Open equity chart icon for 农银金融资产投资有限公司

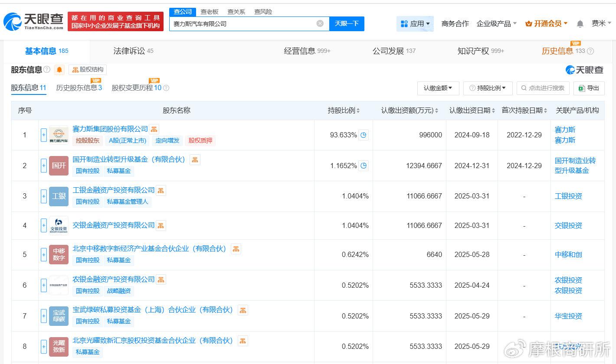[161, 279]
